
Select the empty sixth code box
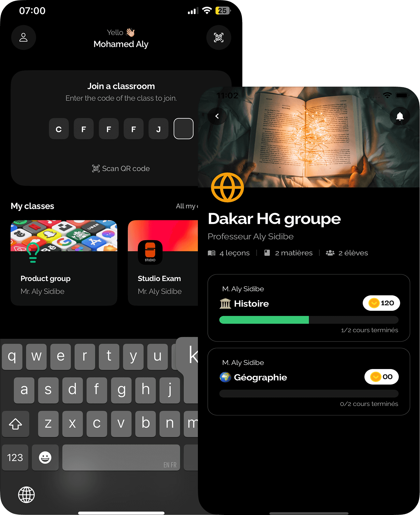tap(184, 129)
